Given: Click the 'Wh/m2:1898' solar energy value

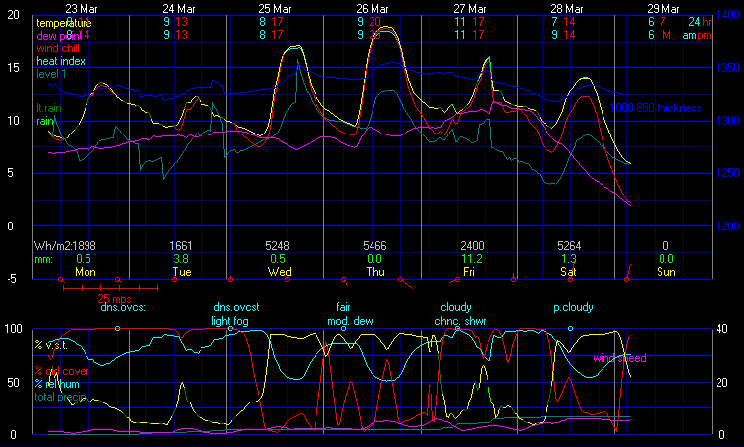Looking at the screenshot, I should coord(65,246).
